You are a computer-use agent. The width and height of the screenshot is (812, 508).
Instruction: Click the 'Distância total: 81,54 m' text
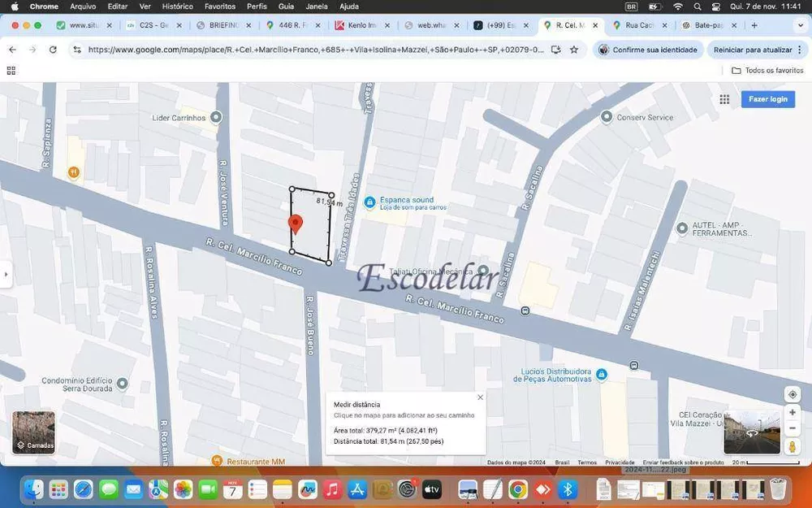[388, 441]
